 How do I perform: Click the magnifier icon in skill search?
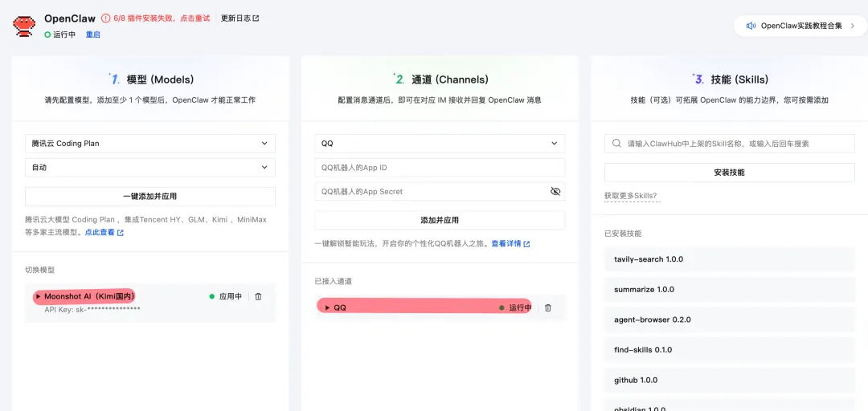[616, 143]
